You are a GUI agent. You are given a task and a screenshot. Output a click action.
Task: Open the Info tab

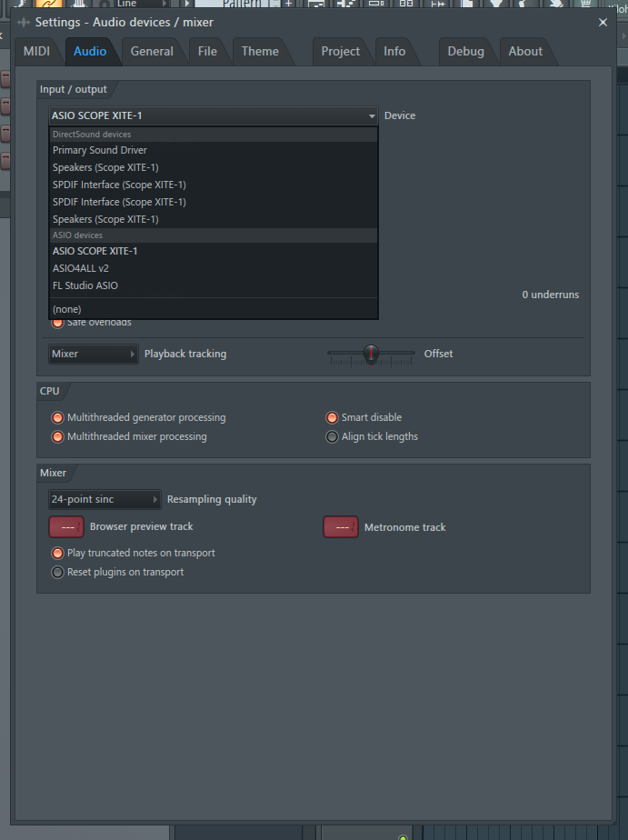pos(394,52)
